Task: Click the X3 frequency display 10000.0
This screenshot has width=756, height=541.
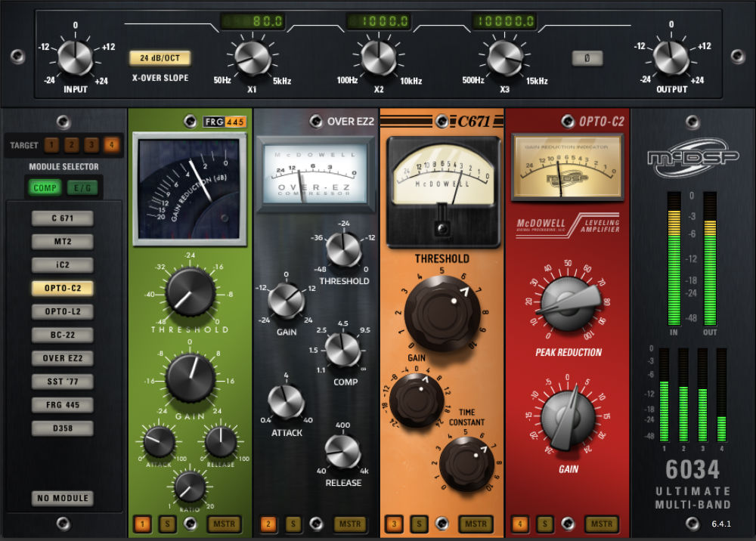Action: tap(504, 20)
